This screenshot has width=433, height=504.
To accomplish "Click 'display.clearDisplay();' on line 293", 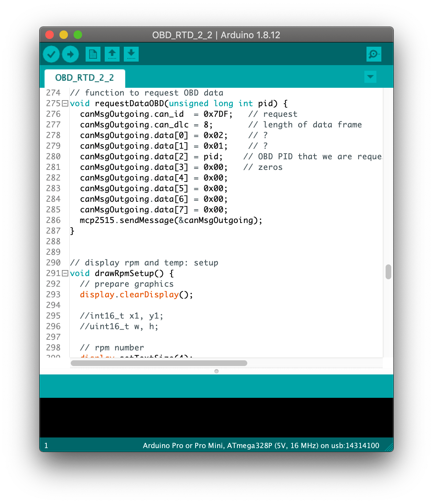I will coord(137,294).
